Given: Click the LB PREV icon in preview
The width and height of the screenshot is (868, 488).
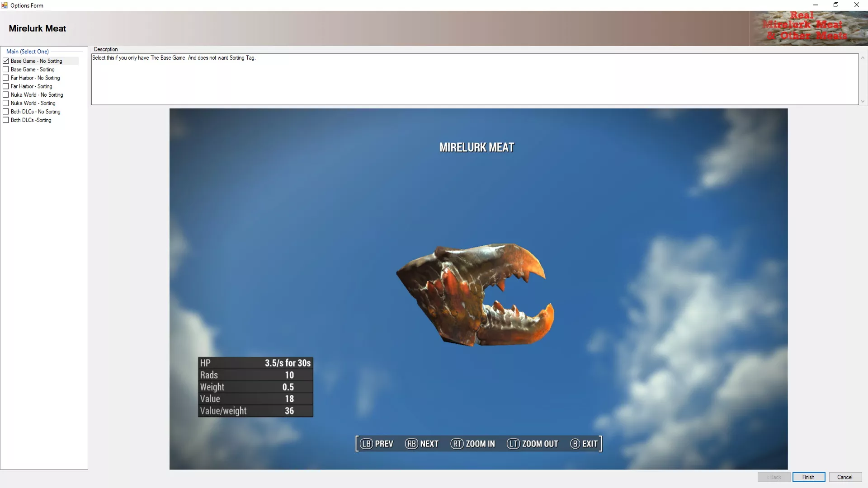Looking at the screenshot, I should [366, 444].
